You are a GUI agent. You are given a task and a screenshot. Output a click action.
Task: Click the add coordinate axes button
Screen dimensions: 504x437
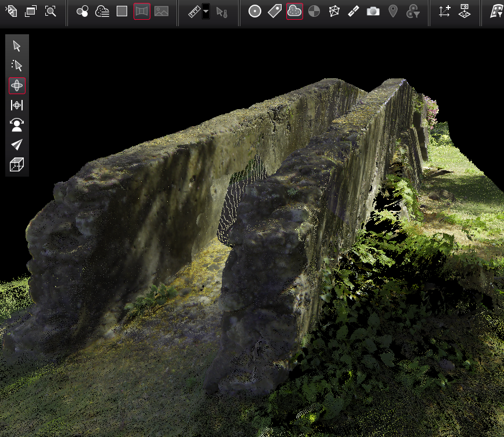point(444,12)
